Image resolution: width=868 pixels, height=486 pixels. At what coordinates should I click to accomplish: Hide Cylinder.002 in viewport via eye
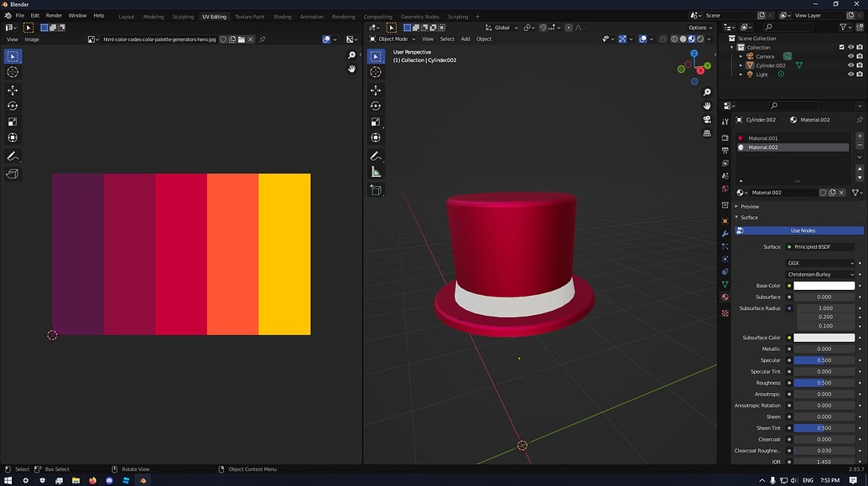851,65
